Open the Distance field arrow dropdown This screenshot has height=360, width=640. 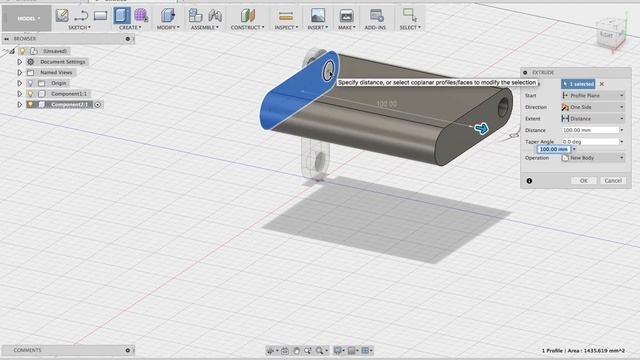pos(622,130)
